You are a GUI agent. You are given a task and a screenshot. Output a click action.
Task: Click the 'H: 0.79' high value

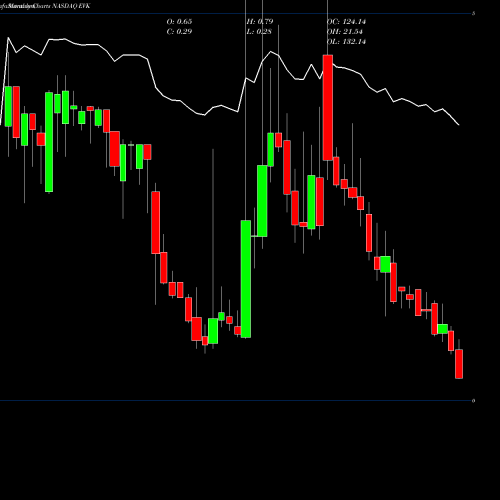pyautogui.click(x=260, y=21)
